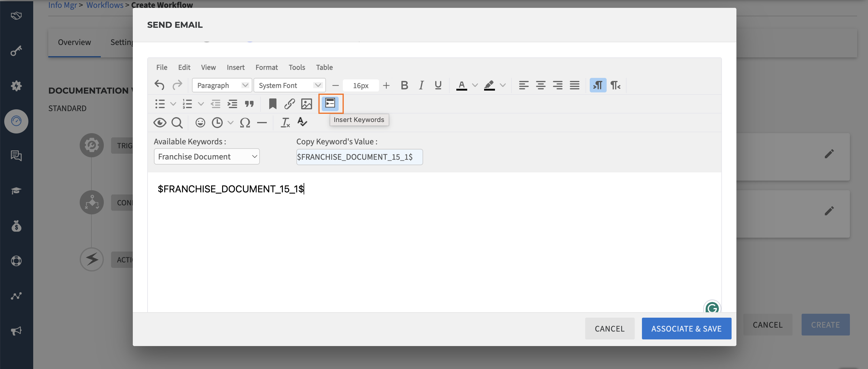Toggle Italic formatting
The height and width of the screenshot is (369, 868).
coord(421,85)
